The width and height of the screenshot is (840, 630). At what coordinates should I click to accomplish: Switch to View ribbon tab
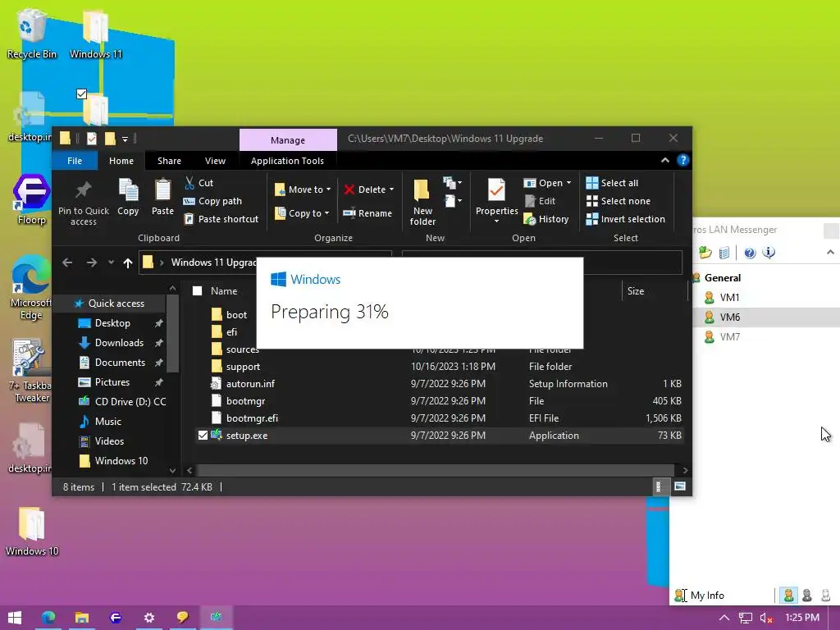[215, 161]
